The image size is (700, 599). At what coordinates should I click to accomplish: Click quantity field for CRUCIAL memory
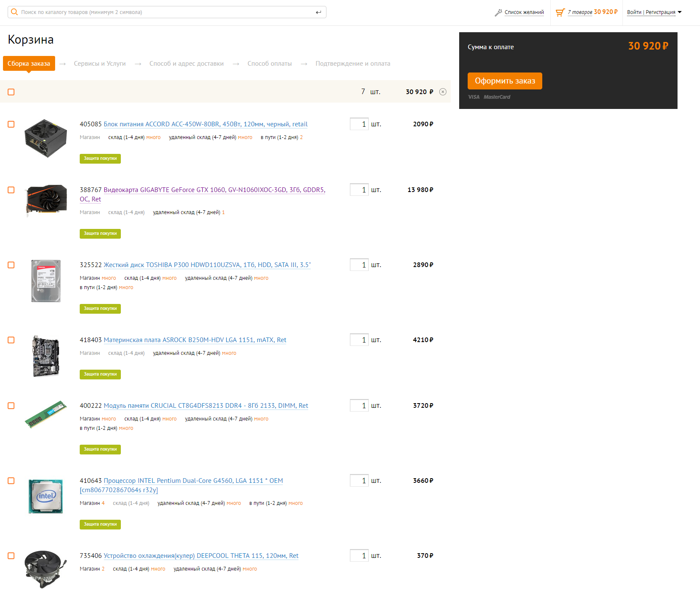pos(359,406)
